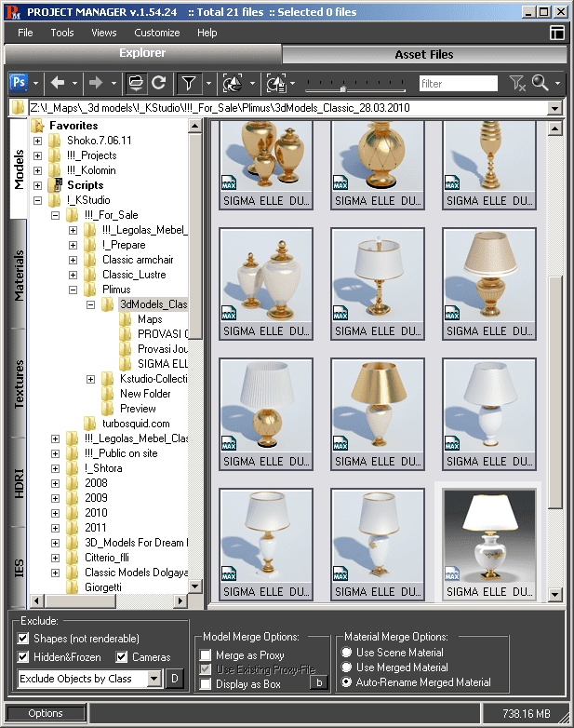Open the IES side tab
The height and width of the screenshot is (728, 574).
coord(19,567)
